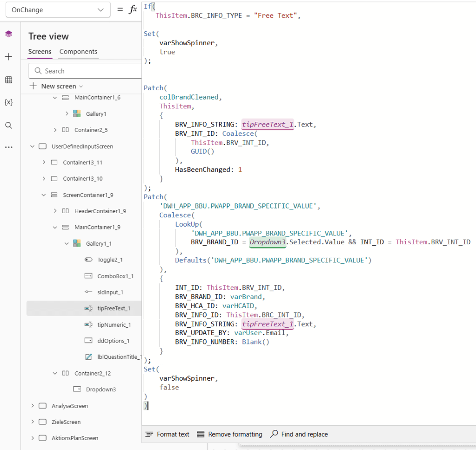The image size is (476, 450).
Task: Collapse the UserDefinedInputScreen node
Action: click(33, 147)
